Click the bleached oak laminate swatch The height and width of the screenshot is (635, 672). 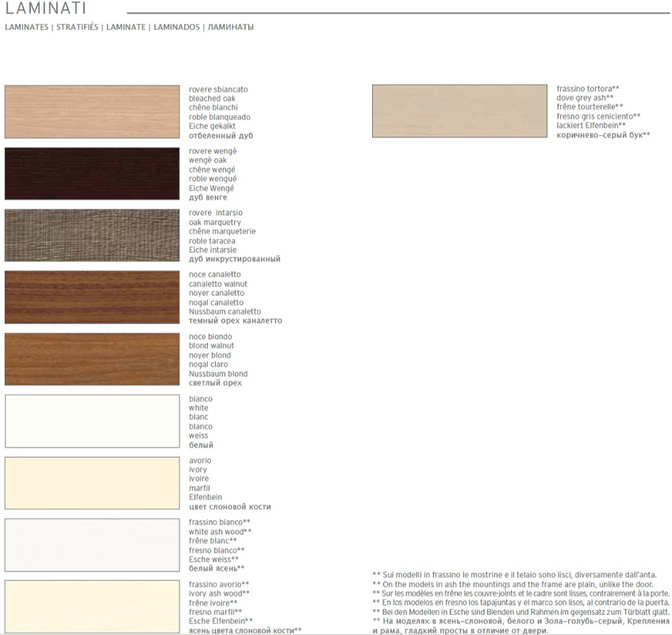point(92,112)
